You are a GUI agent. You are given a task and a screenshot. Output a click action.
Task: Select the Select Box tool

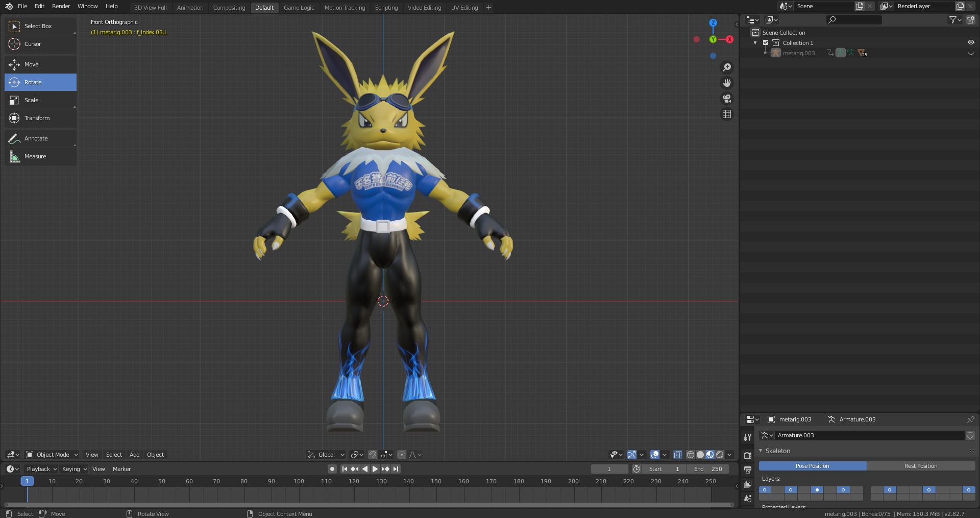[40, 26]
